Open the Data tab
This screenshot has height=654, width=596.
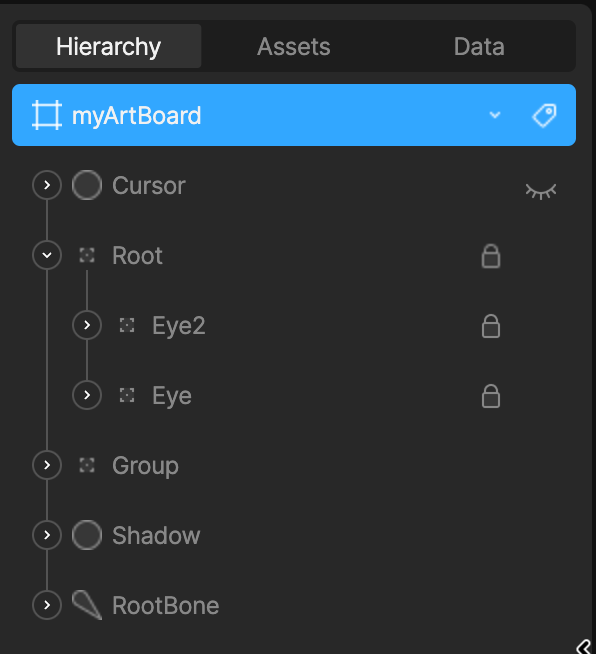(479, 46)
